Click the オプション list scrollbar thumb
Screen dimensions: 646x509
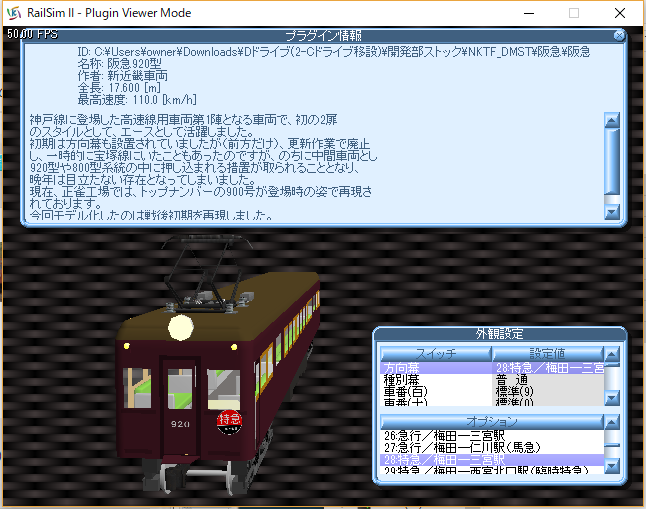pyautogui.click(x=612, y=445)
